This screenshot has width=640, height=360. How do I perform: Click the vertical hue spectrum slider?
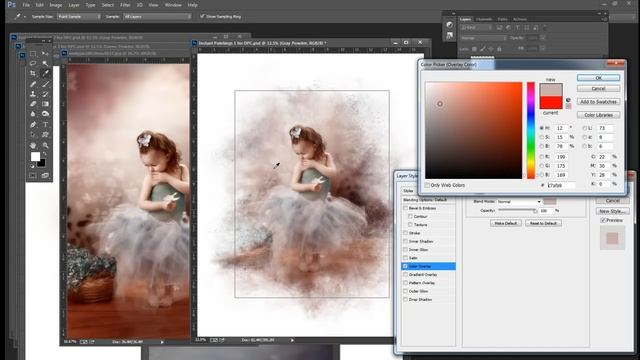[x=531, y=130]
